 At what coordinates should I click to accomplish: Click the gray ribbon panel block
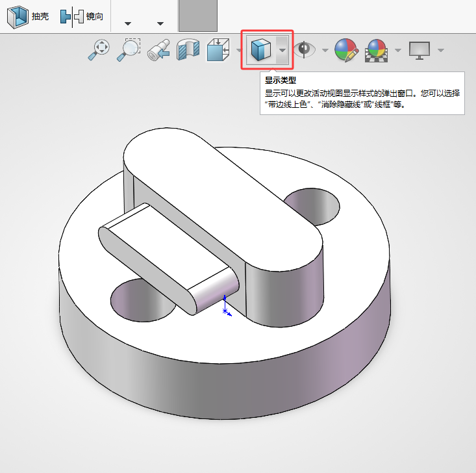point(198,16)
